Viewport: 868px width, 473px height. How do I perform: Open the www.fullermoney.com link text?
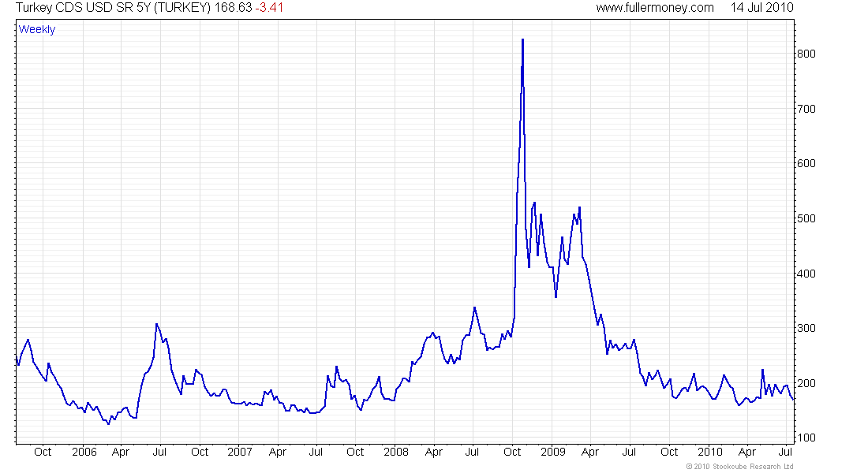tap(655, 8)
